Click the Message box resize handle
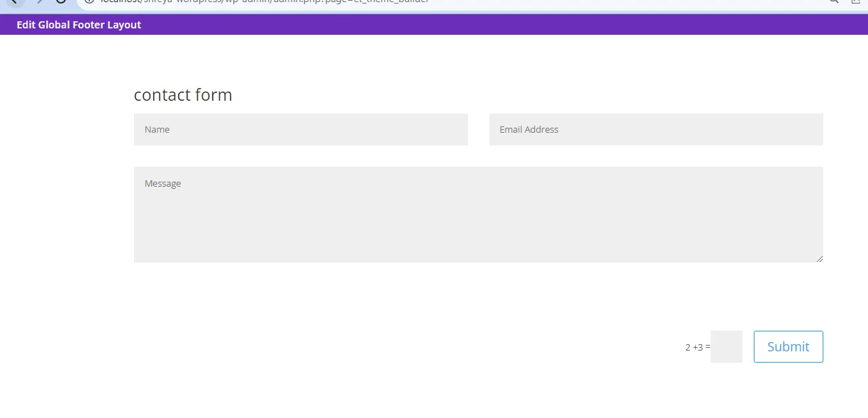Viewport: 868px width, 418px height. tap(820, 259)
